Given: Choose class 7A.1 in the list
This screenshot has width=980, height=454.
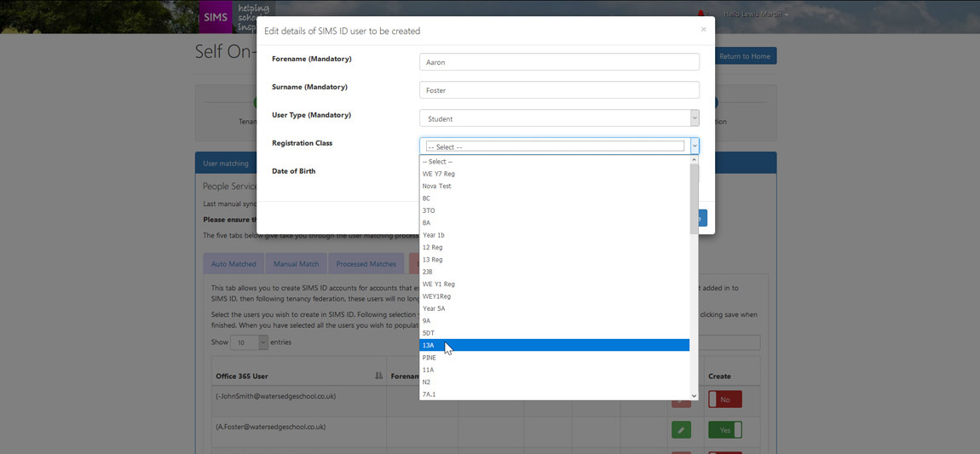Looking at the screenshot, I should coord(555,394).
